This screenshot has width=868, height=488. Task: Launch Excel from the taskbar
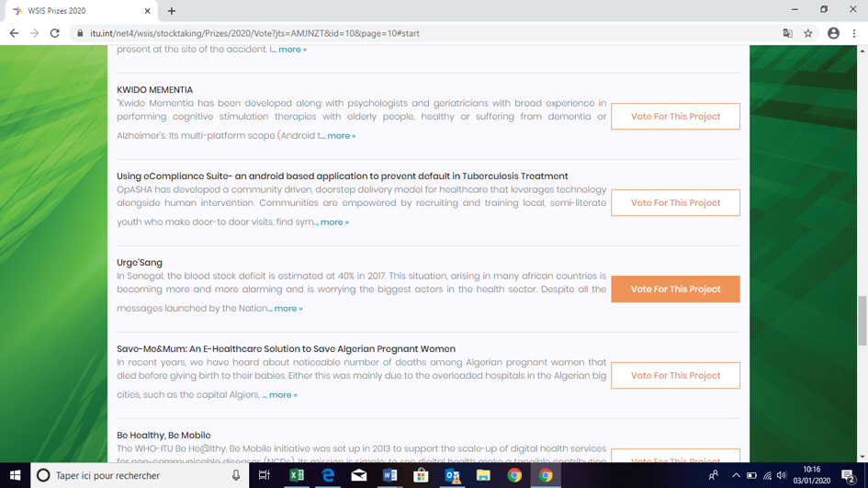tap(297, 475)
